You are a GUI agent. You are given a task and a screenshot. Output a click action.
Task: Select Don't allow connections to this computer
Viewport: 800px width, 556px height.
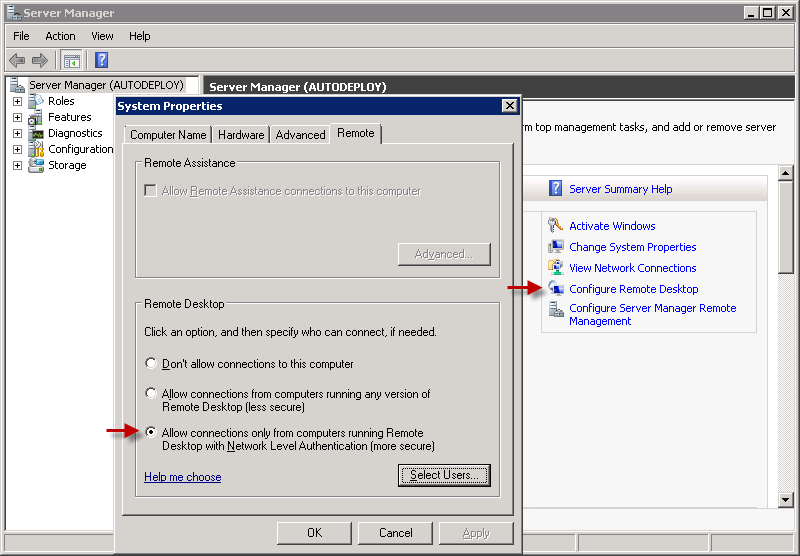tap(151, 363)
